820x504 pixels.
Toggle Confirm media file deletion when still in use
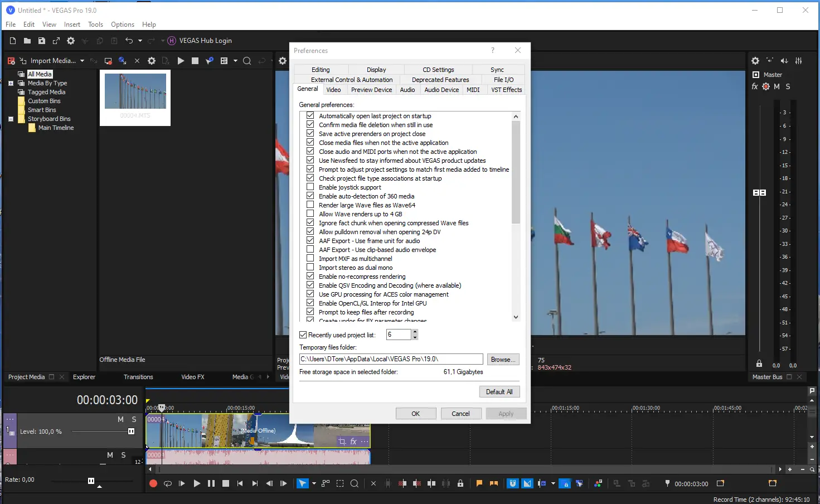point(310,125)
